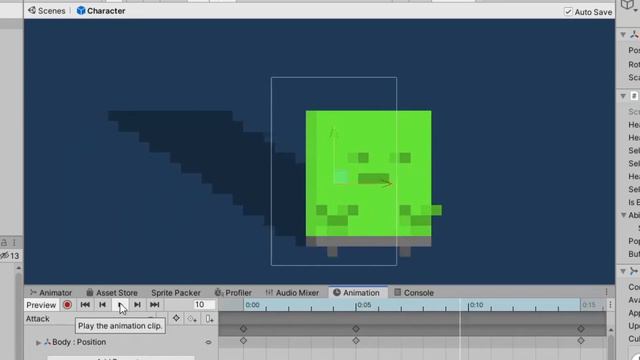This screenshot has width=640, height=360.
Task: Click the Add Property button
Action: (121, 358)
